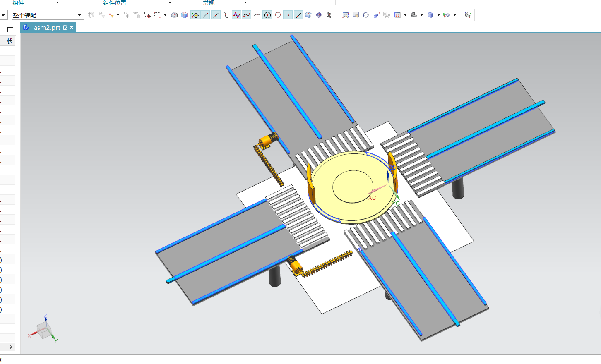This screenshot has height=364, width=601.
Task: Click the rectangle selection icon
Action: [x=157, y=15]
